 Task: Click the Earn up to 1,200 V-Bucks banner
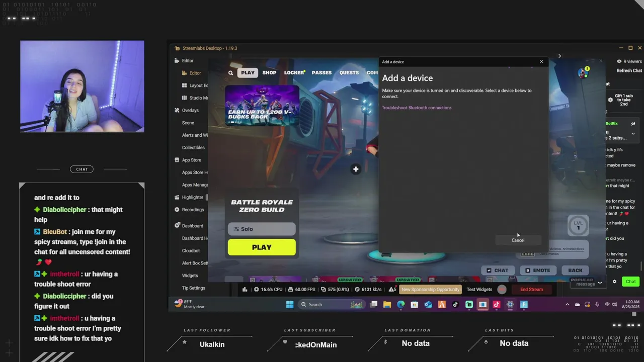coord(262,106)
